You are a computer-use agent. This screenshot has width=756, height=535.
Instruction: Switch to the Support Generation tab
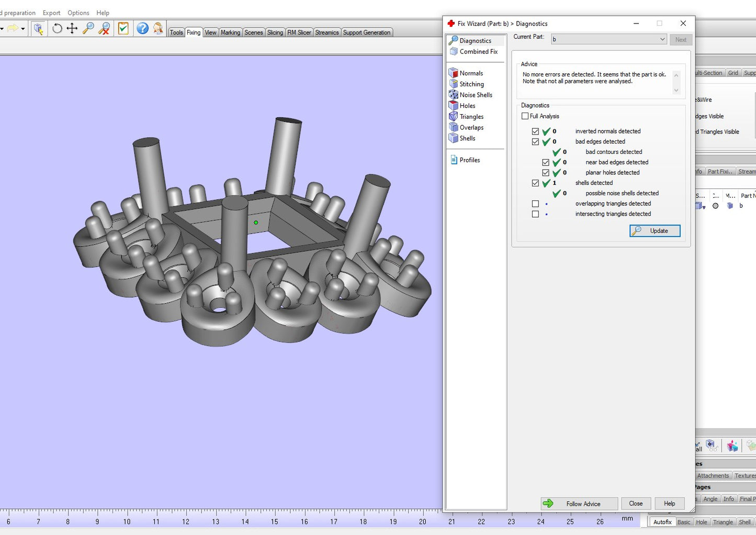tap(366, 32)
